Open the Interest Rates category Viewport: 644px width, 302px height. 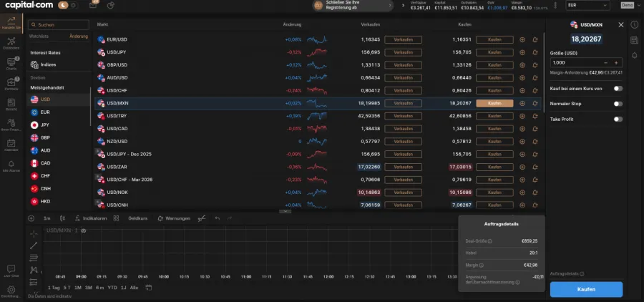tap(59, 52)
